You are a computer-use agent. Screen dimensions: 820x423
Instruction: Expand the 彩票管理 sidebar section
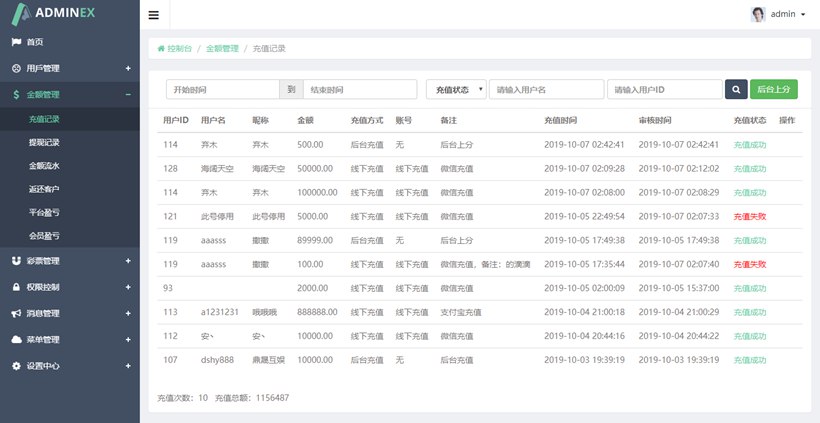point(69,260)
